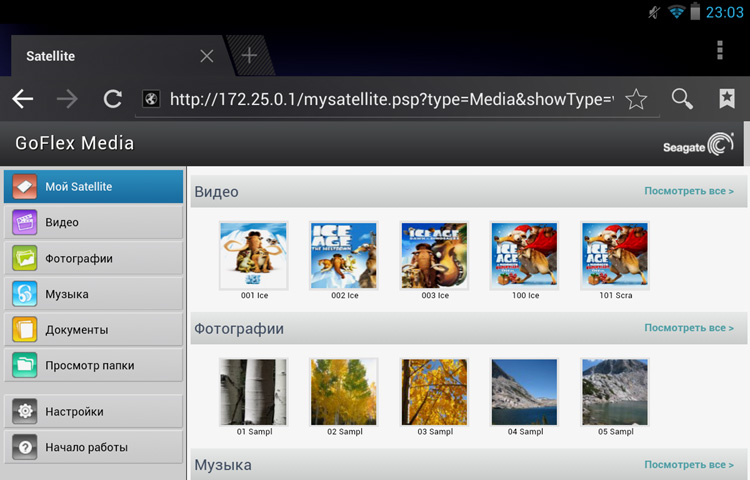The height and width of the screenshot is (480, 750).
Task: Click Посмотреть все link for Видео
Action: point(688,191)
